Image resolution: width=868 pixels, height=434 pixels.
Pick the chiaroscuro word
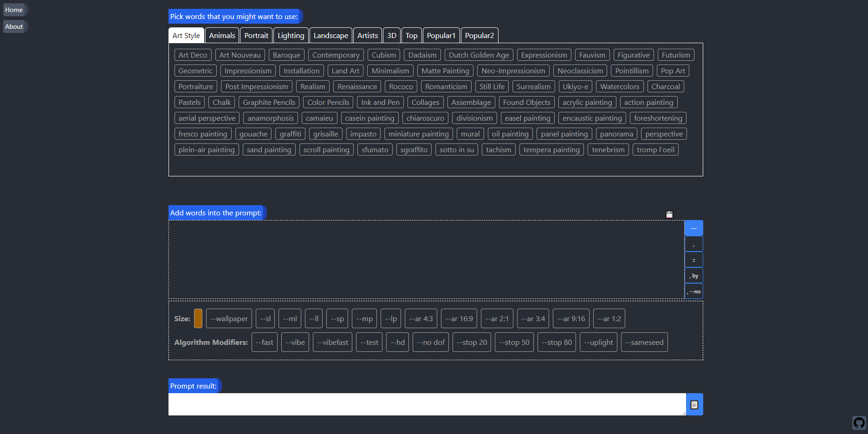pos(425,118)
